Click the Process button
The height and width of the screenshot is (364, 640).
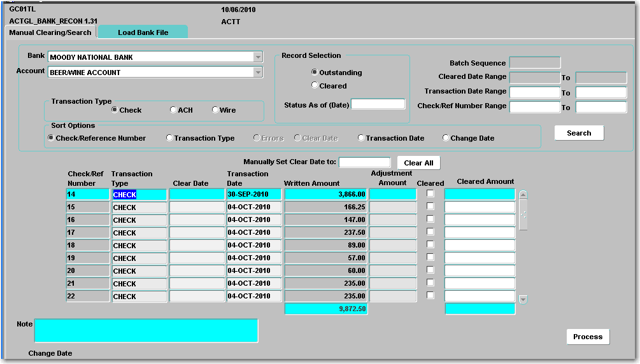point(587,337)
